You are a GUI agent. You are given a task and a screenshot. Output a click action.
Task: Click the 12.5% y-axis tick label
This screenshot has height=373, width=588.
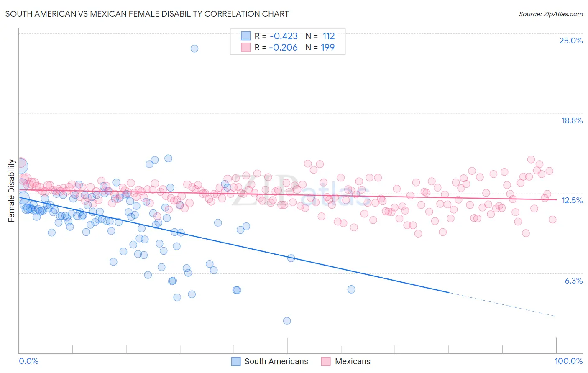(572, 200)
